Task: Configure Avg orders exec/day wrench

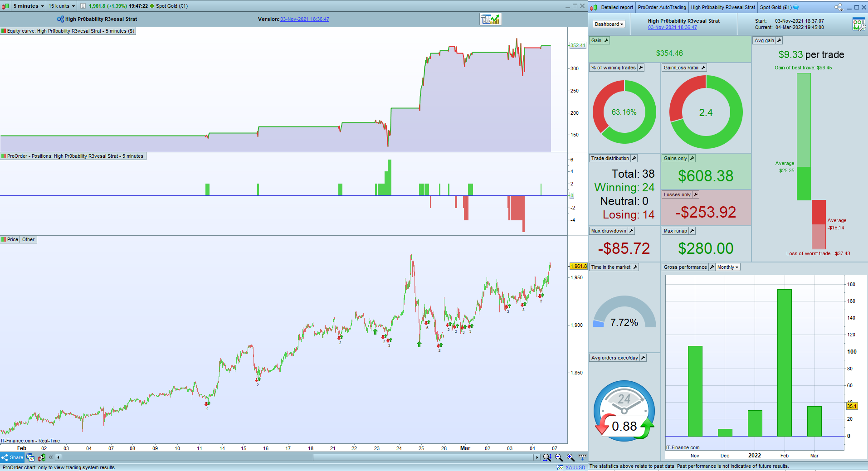Action: click(x=643, y=358)
